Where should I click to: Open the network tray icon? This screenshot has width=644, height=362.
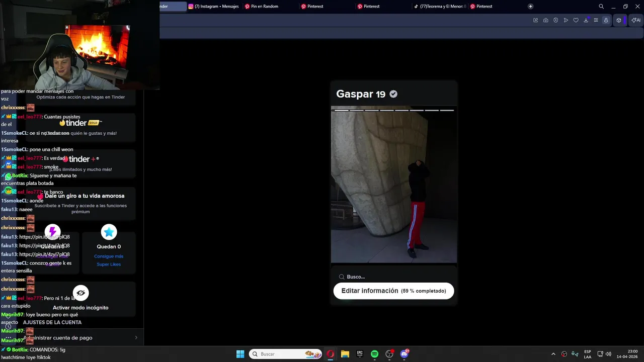pyautogui.click(x=600, y=354)
